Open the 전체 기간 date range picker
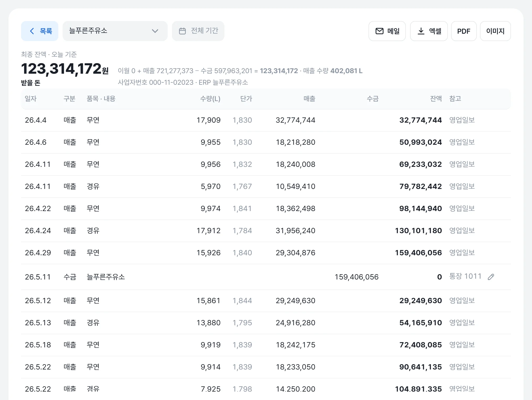The image size is (532, 400). pos(198,31)
